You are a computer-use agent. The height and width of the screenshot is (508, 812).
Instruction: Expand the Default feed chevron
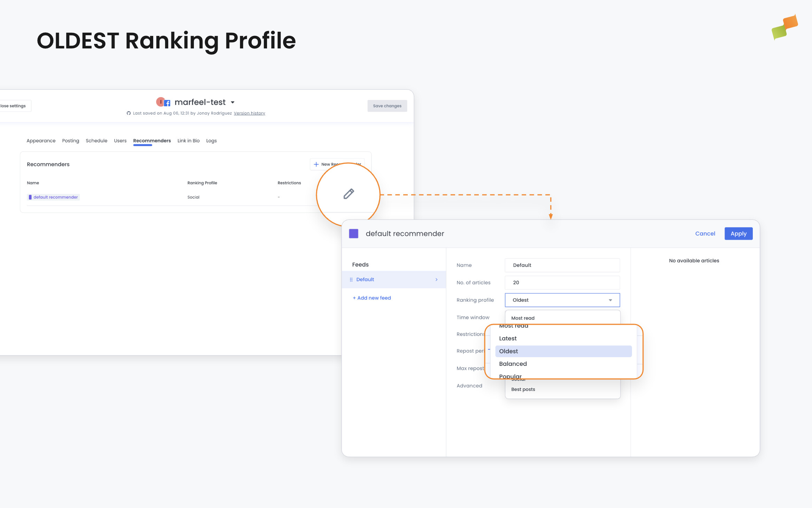[x=436, y=279]
